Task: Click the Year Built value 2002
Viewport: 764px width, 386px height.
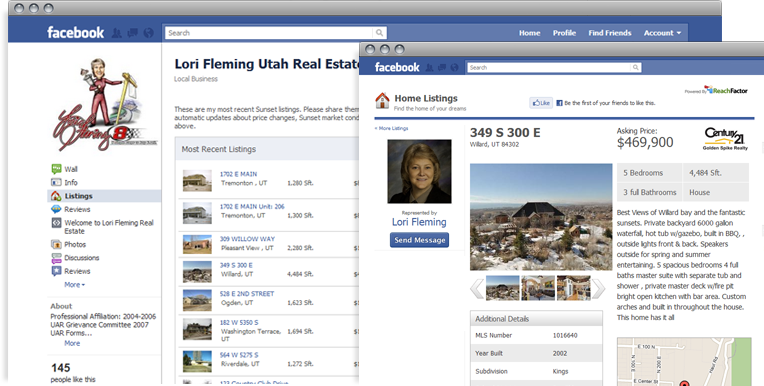Action: (560, 353)
